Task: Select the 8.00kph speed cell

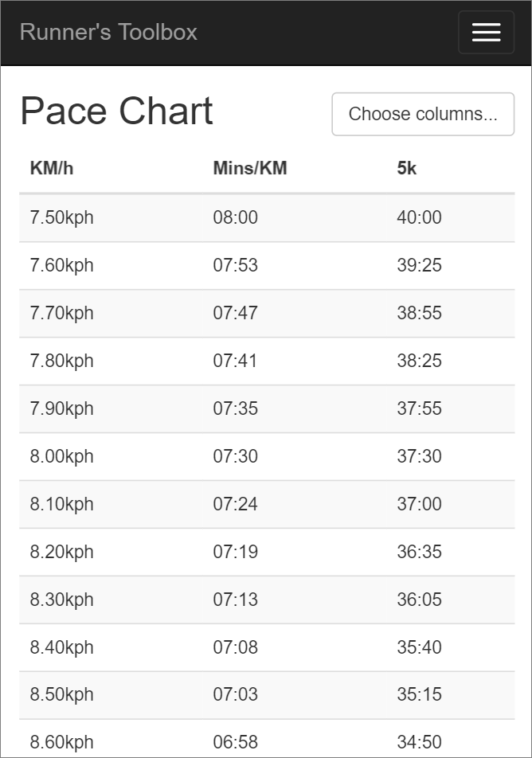Action: pos(62,456)
